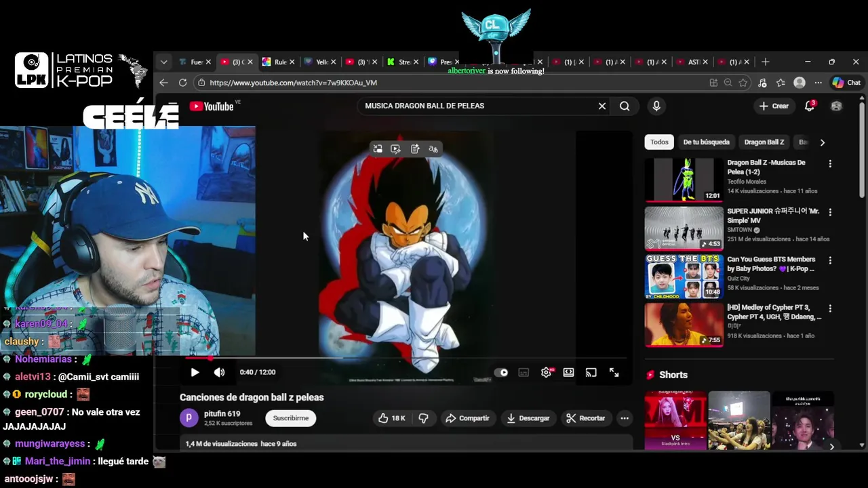The image size is (868, 488).
Task: Go back with browser back arrow
Action: point(163,83)
